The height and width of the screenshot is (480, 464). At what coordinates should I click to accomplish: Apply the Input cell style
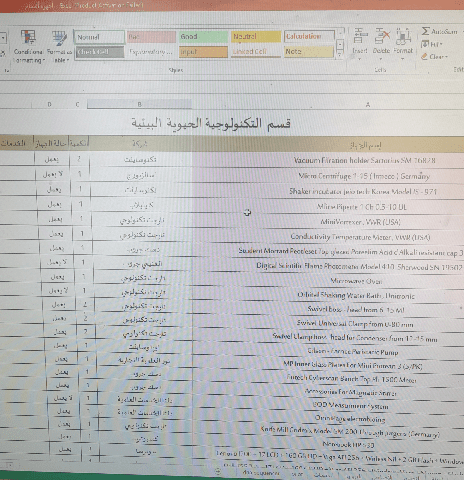[203, 52]
